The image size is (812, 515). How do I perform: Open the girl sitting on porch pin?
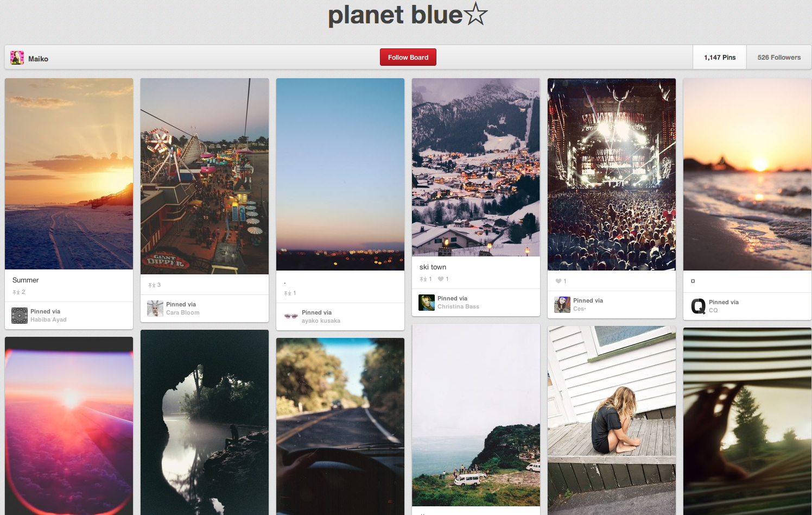click(612, 420)
